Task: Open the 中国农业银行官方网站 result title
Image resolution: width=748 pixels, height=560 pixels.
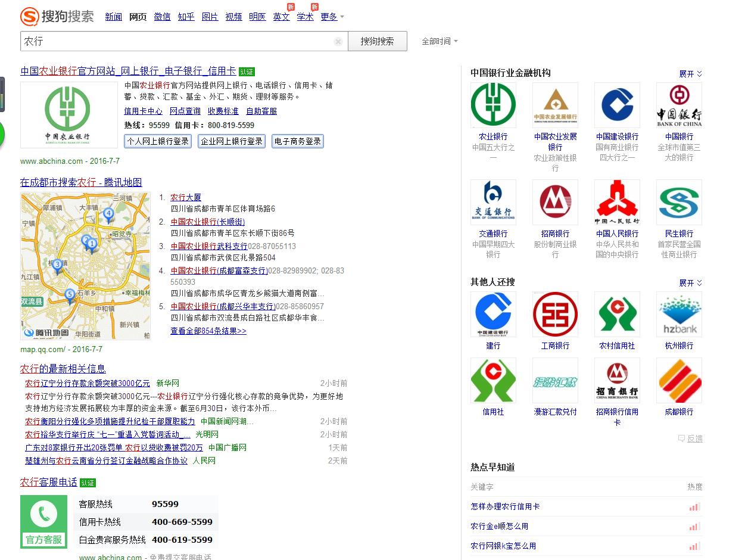Action: (128, 71)
